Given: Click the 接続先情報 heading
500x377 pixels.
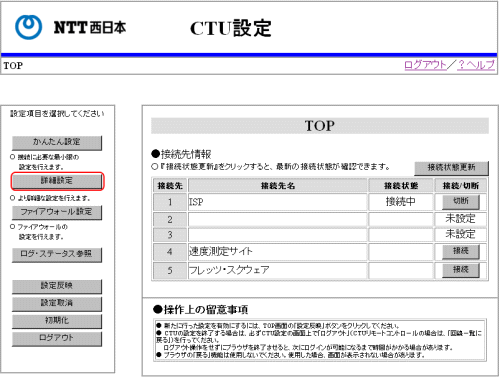Looking at the screenshot, I should (x=181, y=154).
